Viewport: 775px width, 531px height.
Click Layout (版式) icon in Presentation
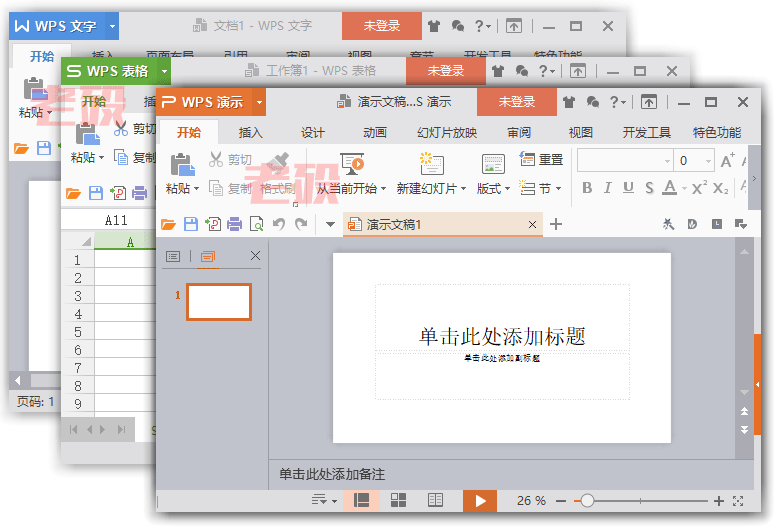pos(493,164)
